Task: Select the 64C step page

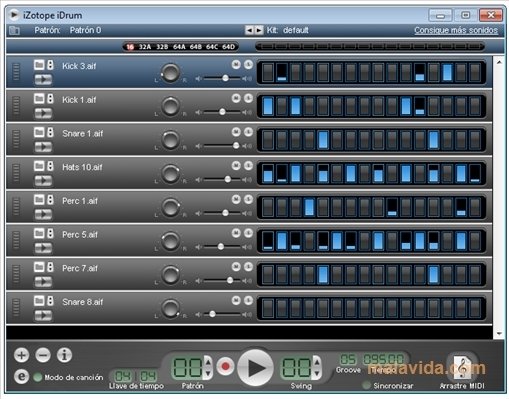Action: click(x=212, y=47)
